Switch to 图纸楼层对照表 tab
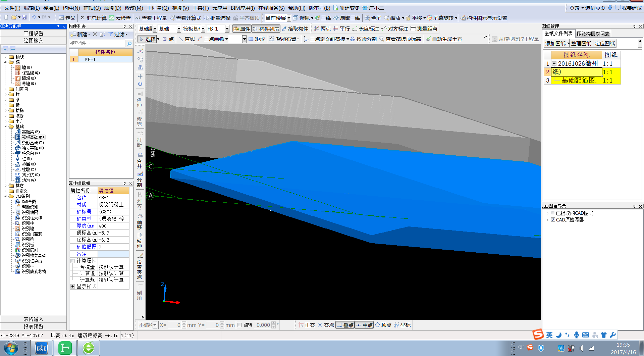644x356 pixels. pyautogui.click(x=593, y=34)
